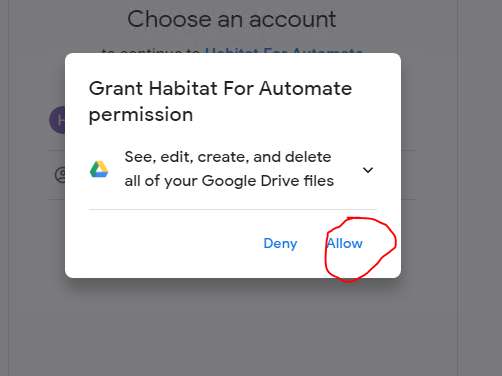Click the Allow button
The height and width of the screenshot is (376, 502).
click(345, 243)
